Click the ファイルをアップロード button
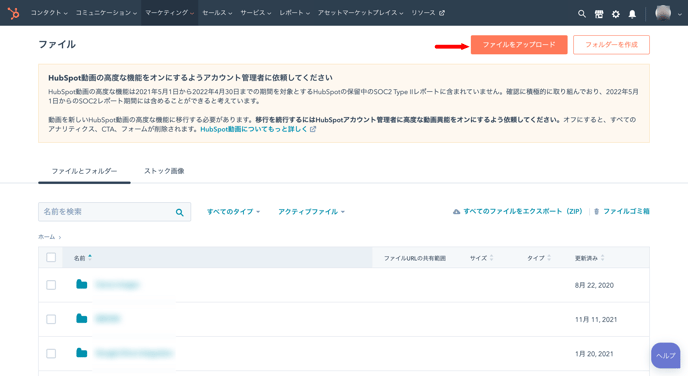Image resolution: width=688 pixels, height=376 pixels. click(x=519, y=45)
